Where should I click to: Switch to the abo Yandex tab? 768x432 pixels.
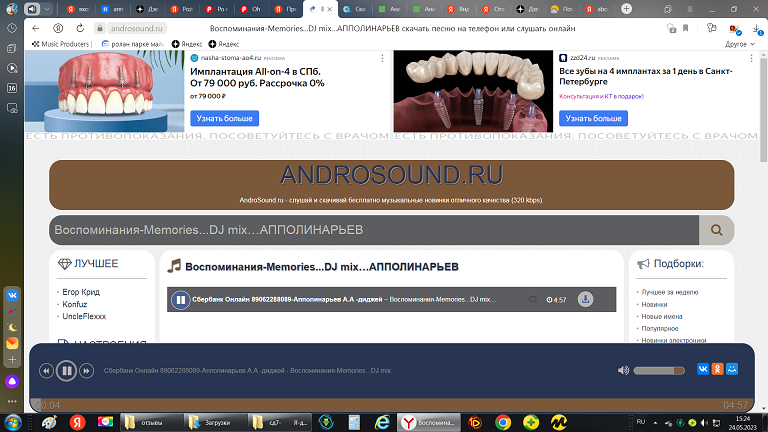click(596, 9)
